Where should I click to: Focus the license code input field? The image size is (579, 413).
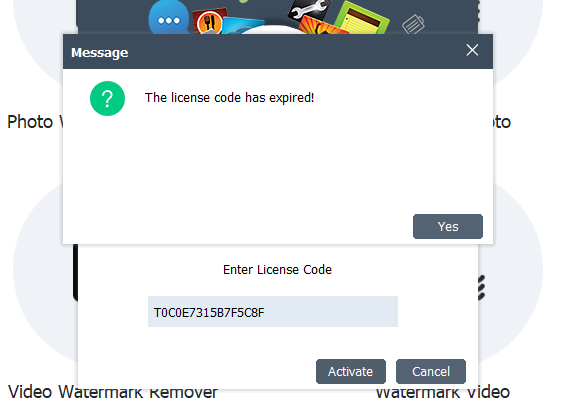273,311
